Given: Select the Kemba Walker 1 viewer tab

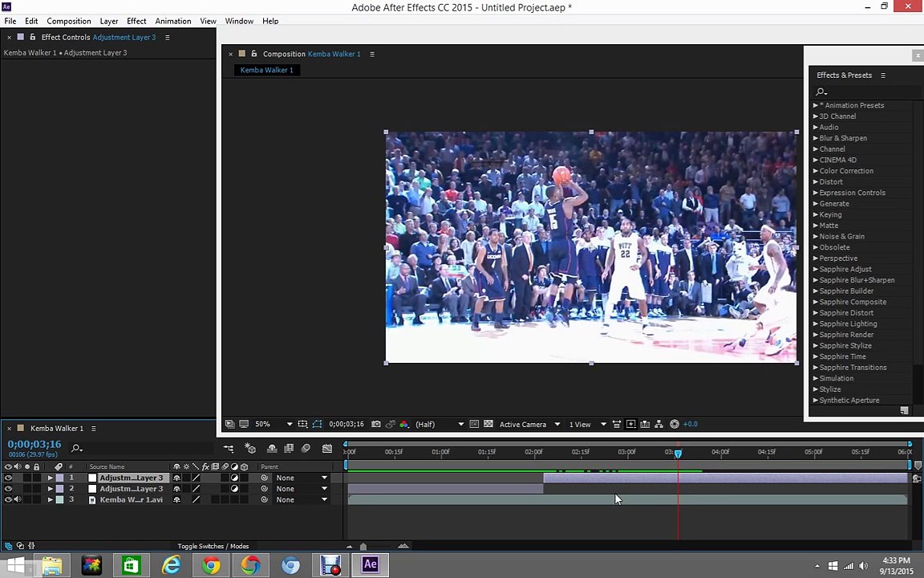Looking at the screenshot, I should click(267, 70).
